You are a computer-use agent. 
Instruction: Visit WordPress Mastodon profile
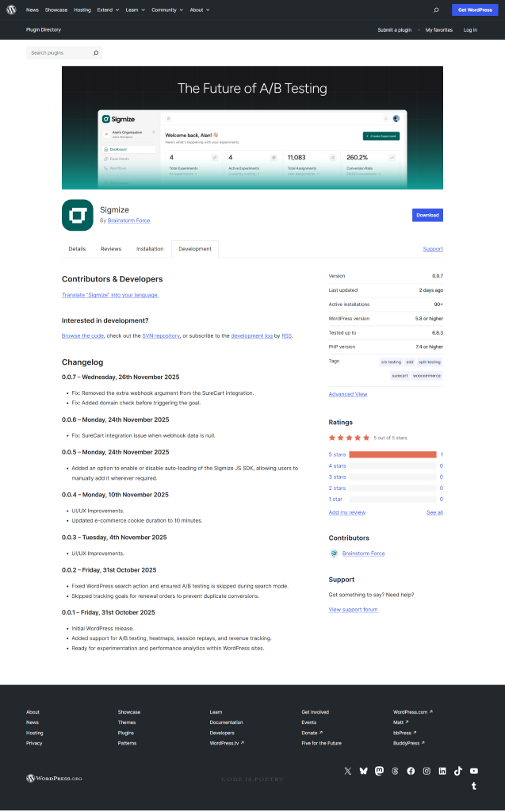click(x=379, y=771)
